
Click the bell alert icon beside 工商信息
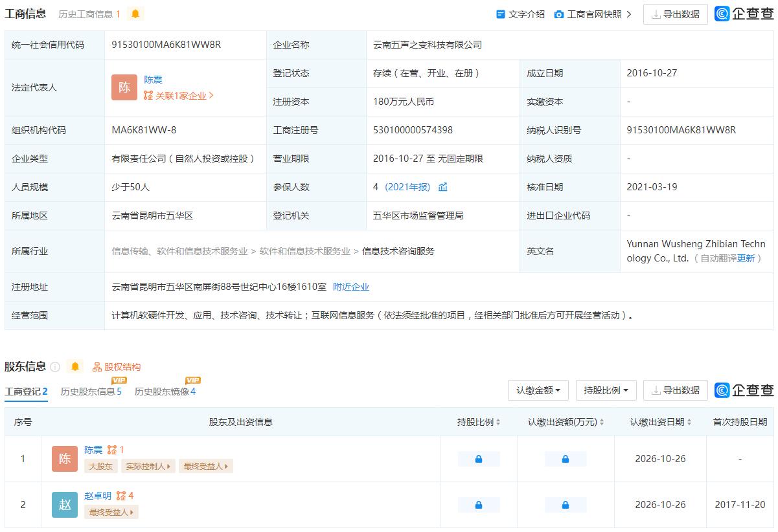pos(135,14)
